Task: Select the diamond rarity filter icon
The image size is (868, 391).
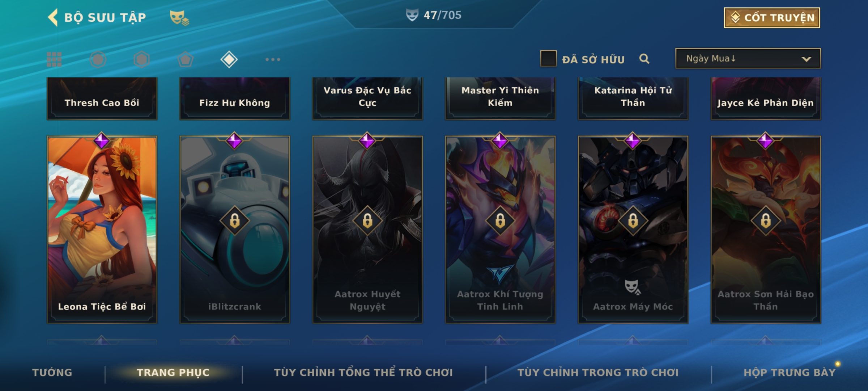Action: point(229,59)
